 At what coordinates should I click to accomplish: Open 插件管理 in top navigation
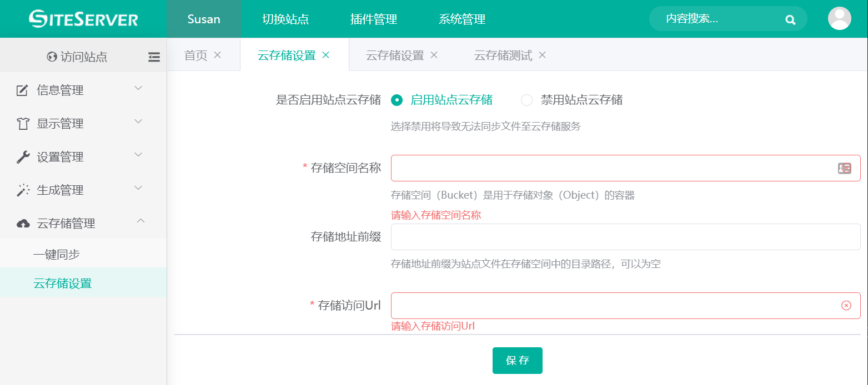point(373,19)
